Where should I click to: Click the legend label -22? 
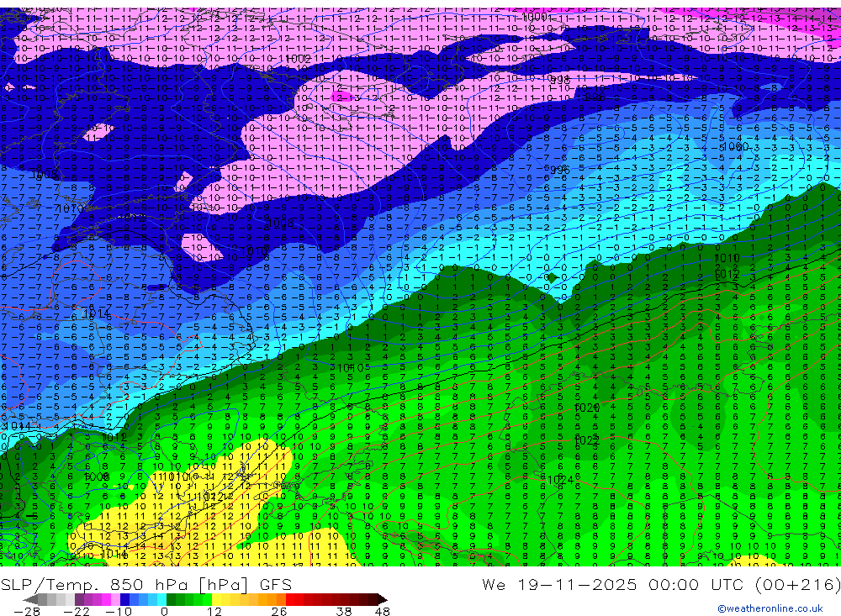coord(77,611)
